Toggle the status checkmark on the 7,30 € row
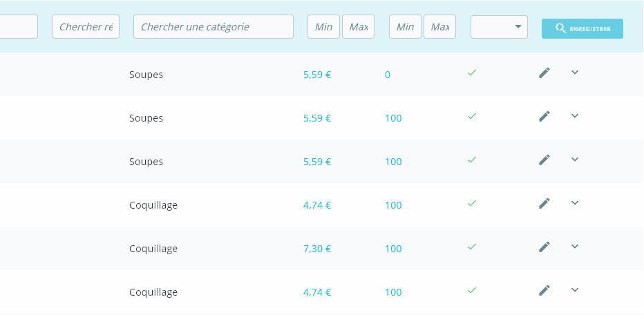The image size is (644, 315). pos(472,247)
